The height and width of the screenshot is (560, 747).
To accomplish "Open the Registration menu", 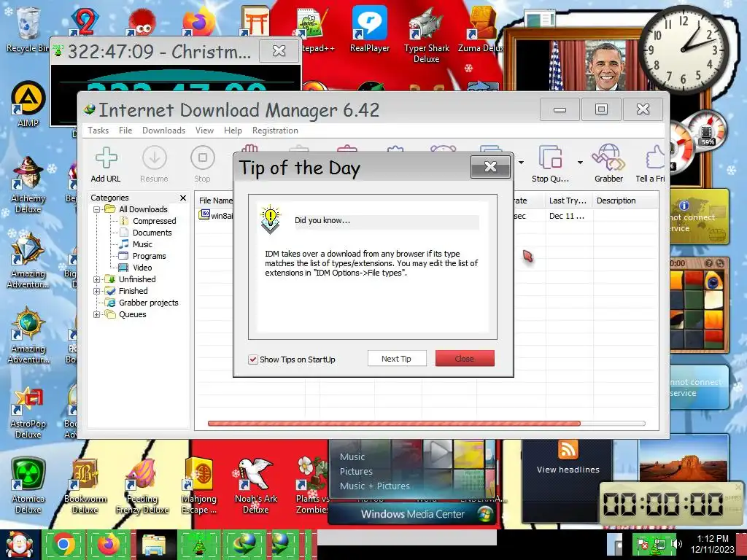I will click(x=275, y=131).
